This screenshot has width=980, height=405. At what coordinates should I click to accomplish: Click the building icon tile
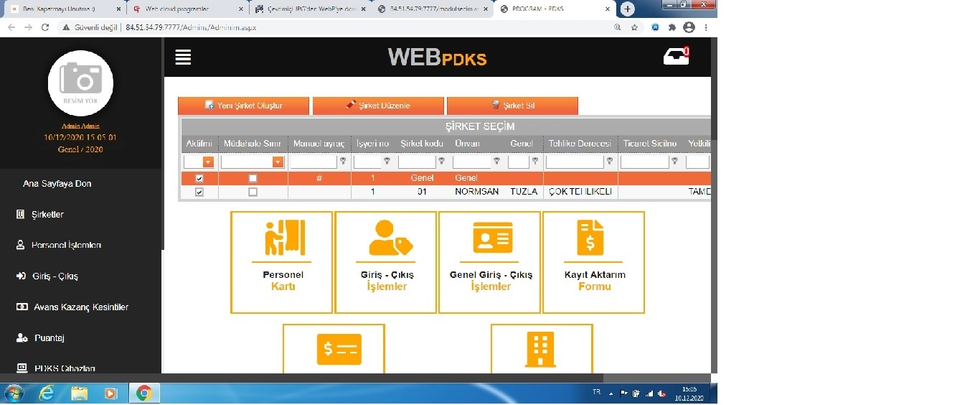tap(542, 349)
